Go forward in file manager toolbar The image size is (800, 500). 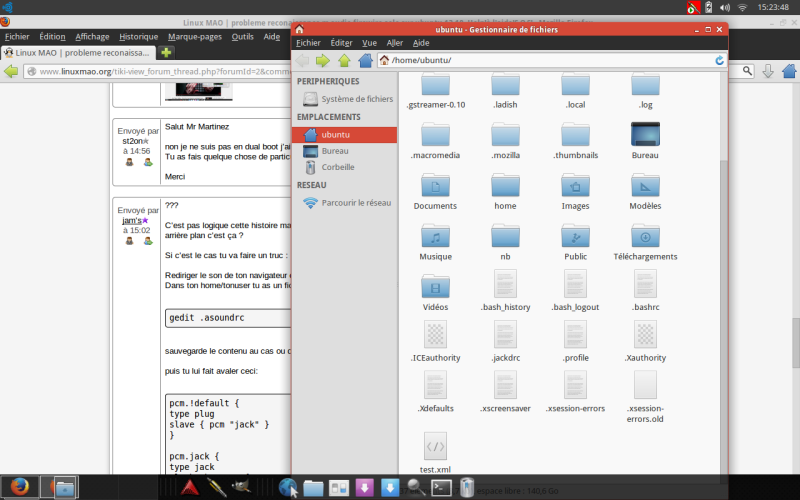pos(322,61)
